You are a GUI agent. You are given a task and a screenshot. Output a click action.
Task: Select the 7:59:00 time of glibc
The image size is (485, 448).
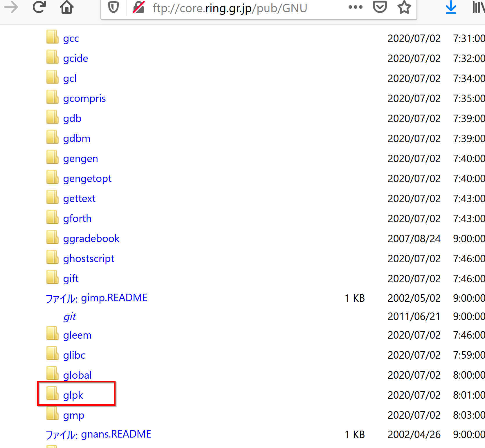[x=469, y=355]
